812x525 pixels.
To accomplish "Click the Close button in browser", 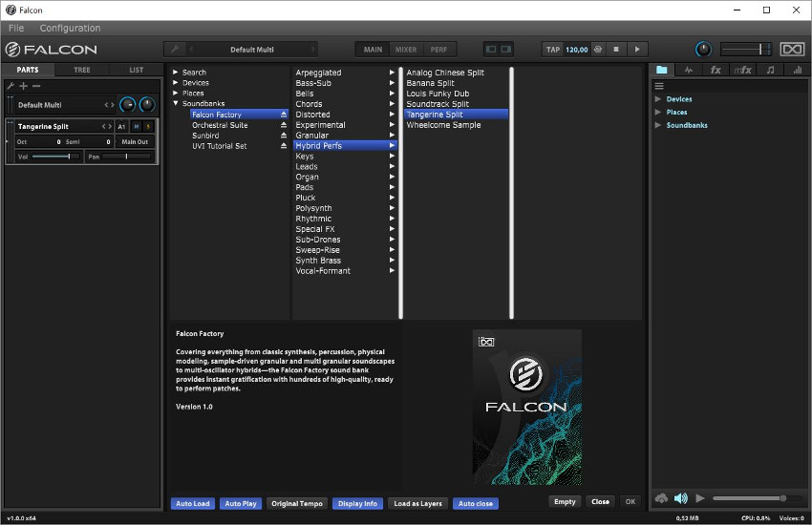I will [600, 502].
